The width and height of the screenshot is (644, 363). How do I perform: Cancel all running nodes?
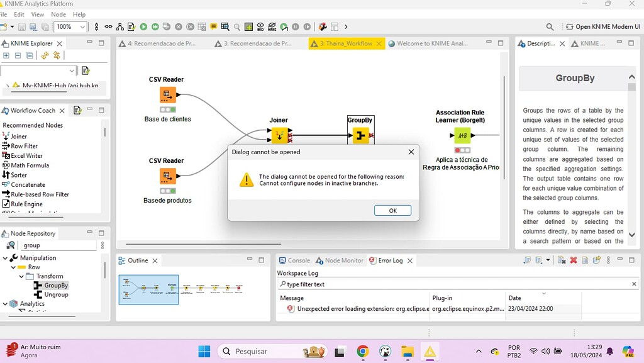[190, 26]
